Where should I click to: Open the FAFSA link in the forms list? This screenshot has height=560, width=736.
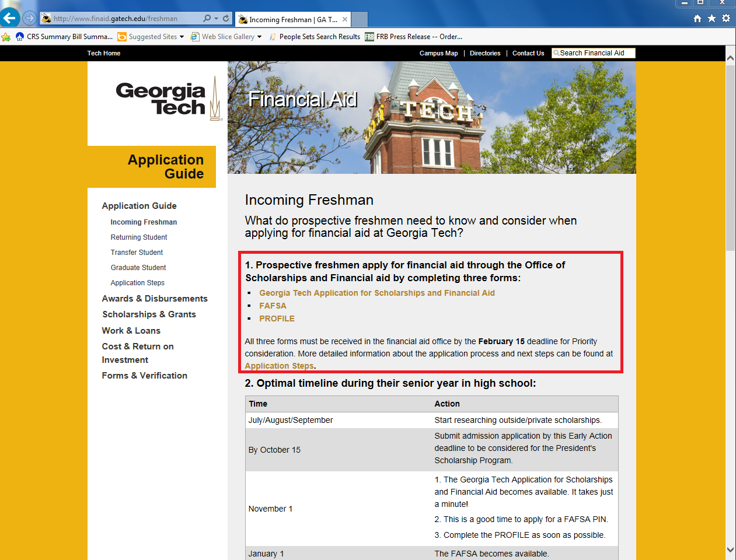(273, 306)
